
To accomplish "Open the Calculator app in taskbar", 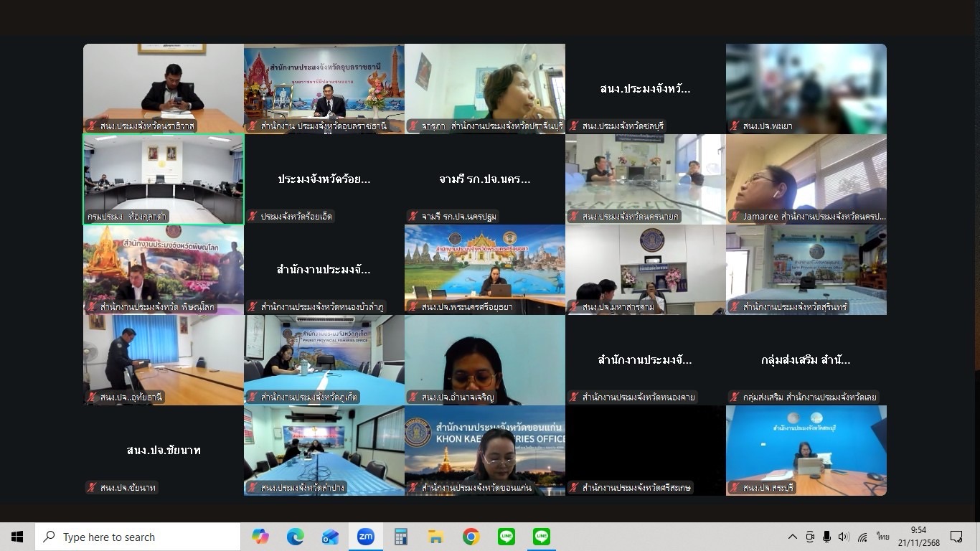I will point(400,537).
